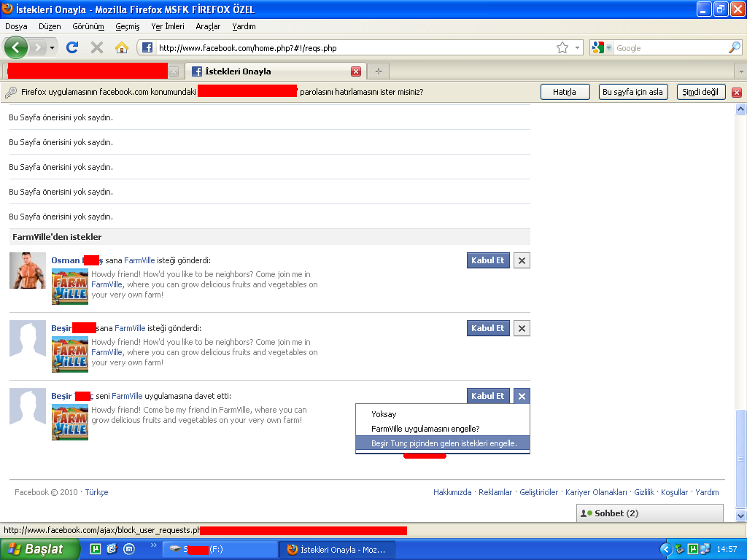Click FarmVille icon in Beşir's isteği request

70,354
